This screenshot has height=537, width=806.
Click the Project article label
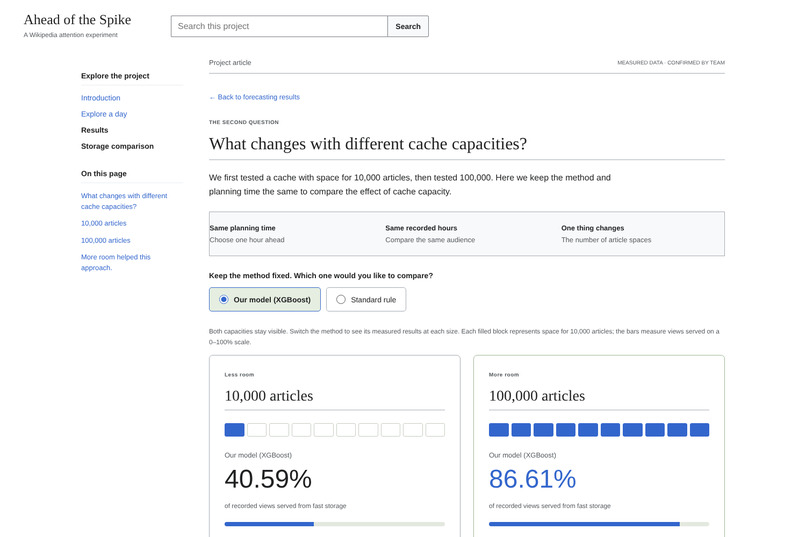coord(230,63)
